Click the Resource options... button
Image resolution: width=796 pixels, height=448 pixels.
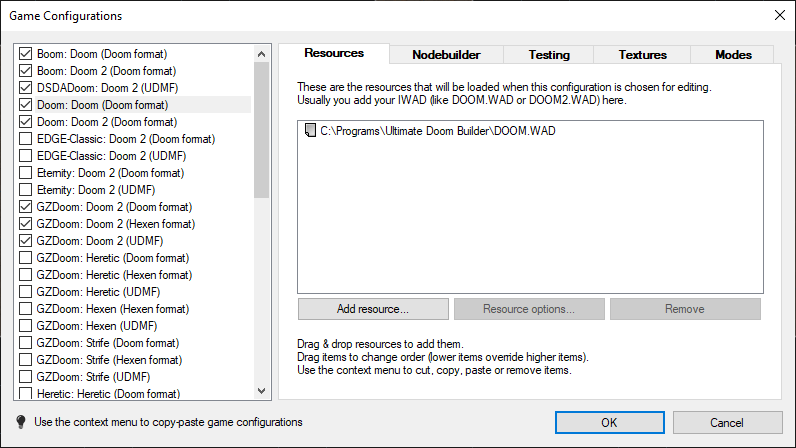coord(529,309)
